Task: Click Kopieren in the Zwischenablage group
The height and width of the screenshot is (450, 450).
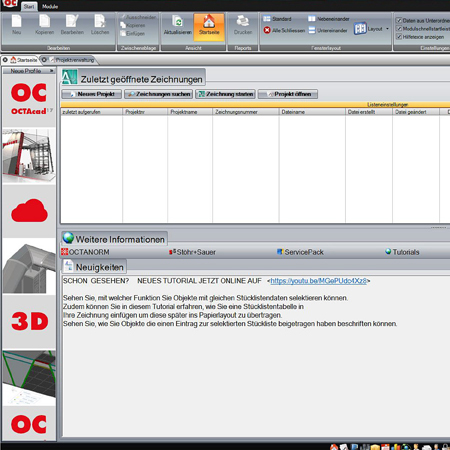Action: [133, 25]
